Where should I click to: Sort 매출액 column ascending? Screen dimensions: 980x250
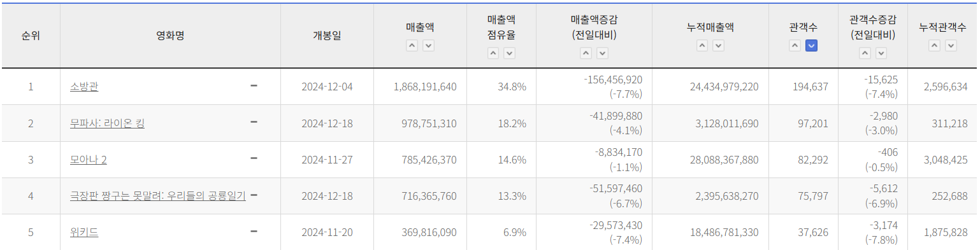(x=412, y=45)
